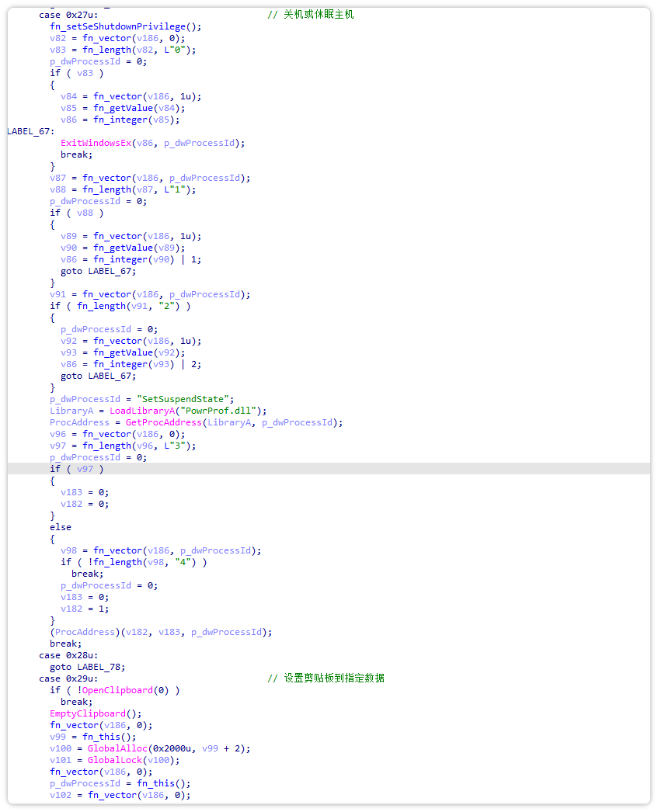658x812 pixels.
Task: Click the ExitWindowsEx function call
Action: pyautogui.click(x=96, y=143)
